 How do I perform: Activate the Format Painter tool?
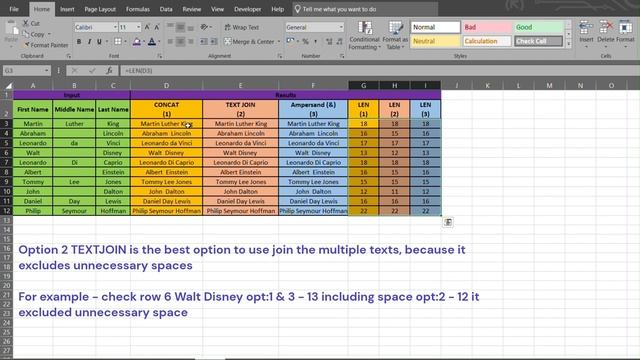coord(45,45)
